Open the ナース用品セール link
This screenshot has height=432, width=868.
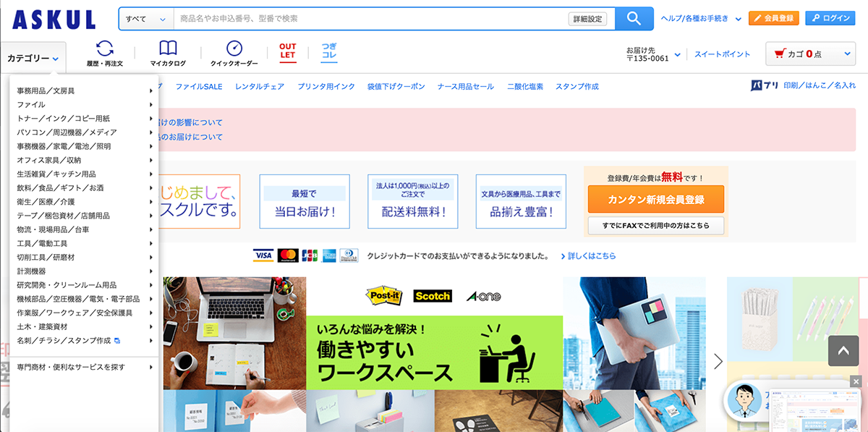466,86
